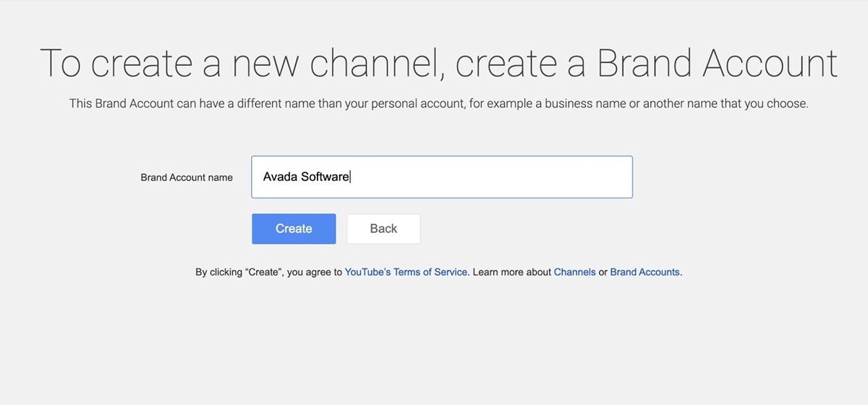Click quoted "Create" word in the disclaimer

(264, 273)
